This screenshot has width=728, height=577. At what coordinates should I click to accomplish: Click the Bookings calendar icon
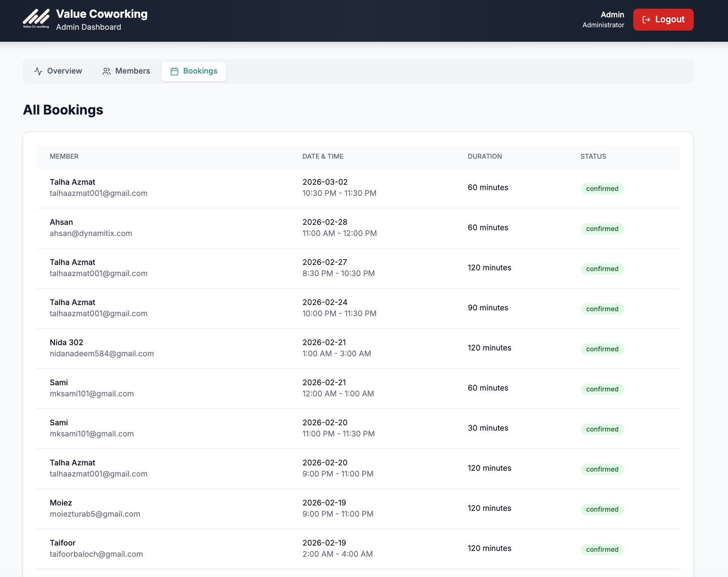(x=175, y=71)
